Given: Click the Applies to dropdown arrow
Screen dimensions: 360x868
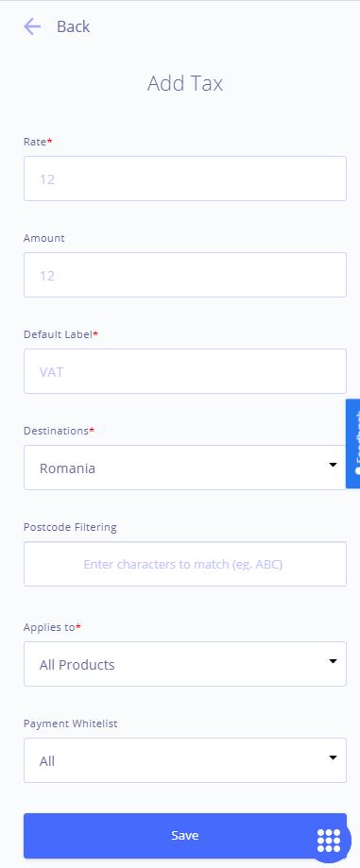Looking at the screenshot, I should [x=333, y=661].
